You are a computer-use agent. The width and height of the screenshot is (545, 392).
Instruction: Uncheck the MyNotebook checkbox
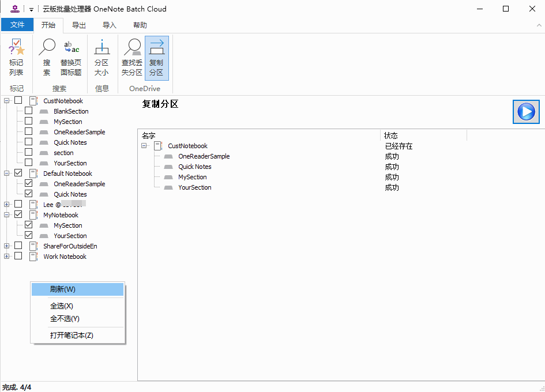pyautogui.click(x=18, y=215)
